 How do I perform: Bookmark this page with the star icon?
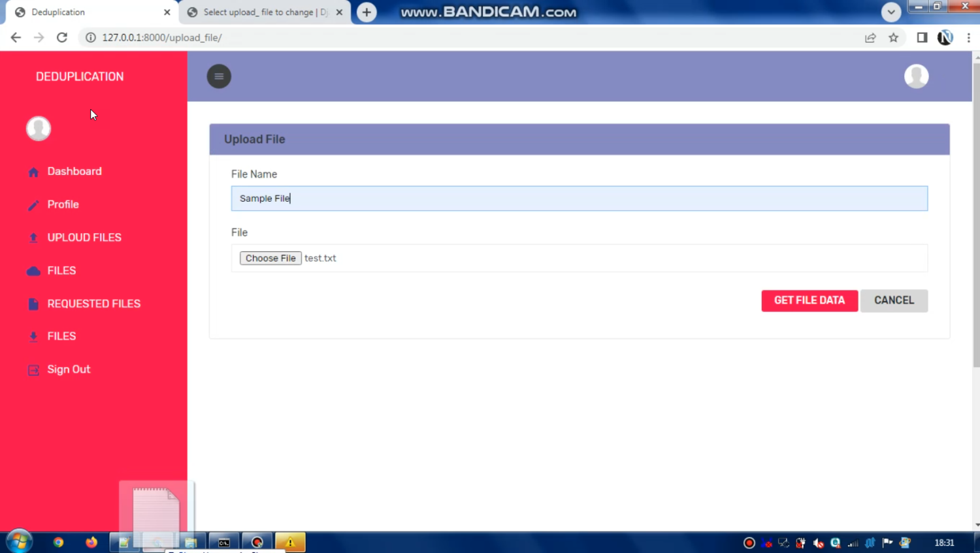coord(893,38)
